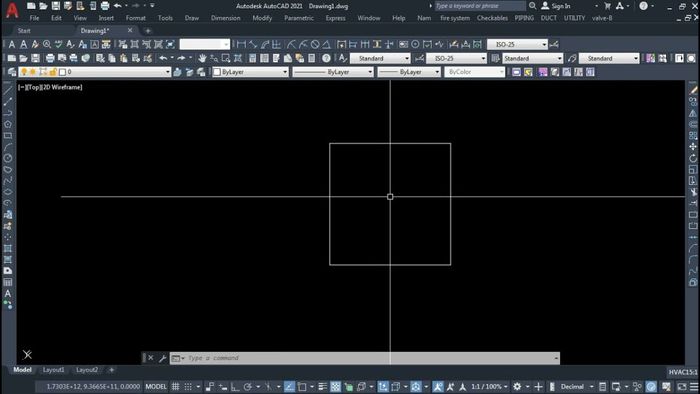Click the Workspace Switching gear icon
The image size is (700, 394).
click(517, 386)
